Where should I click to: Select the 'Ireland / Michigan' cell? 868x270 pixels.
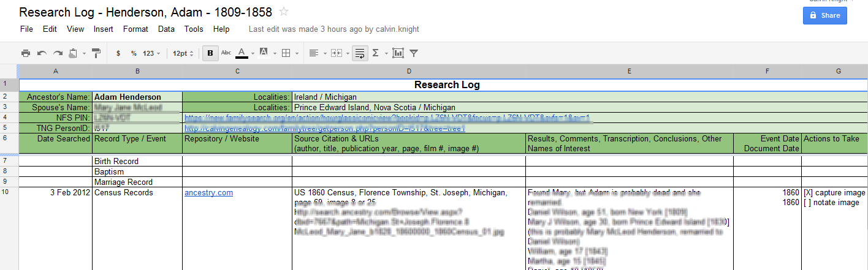[x=580, y=97]
